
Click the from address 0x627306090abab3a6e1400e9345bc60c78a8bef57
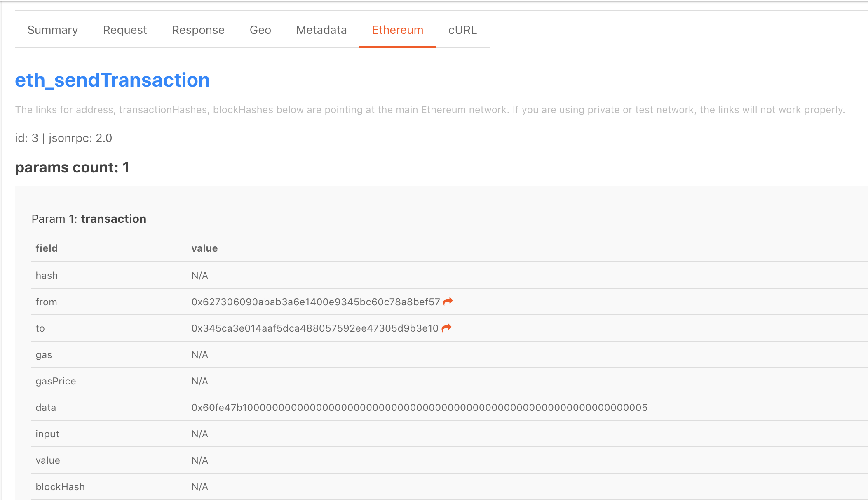316,302
